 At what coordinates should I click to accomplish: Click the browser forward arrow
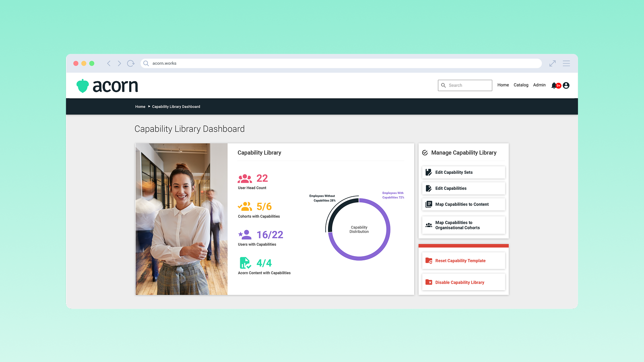pos(119,64)
